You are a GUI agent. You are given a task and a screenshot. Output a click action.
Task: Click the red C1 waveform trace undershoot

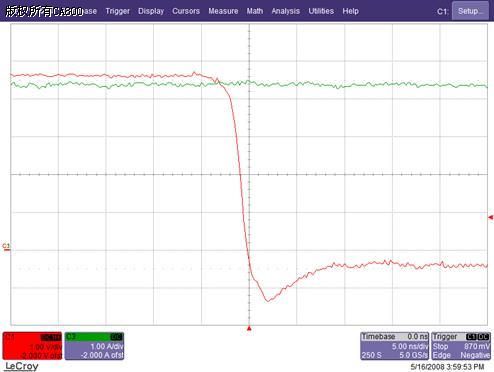[268, 300]
